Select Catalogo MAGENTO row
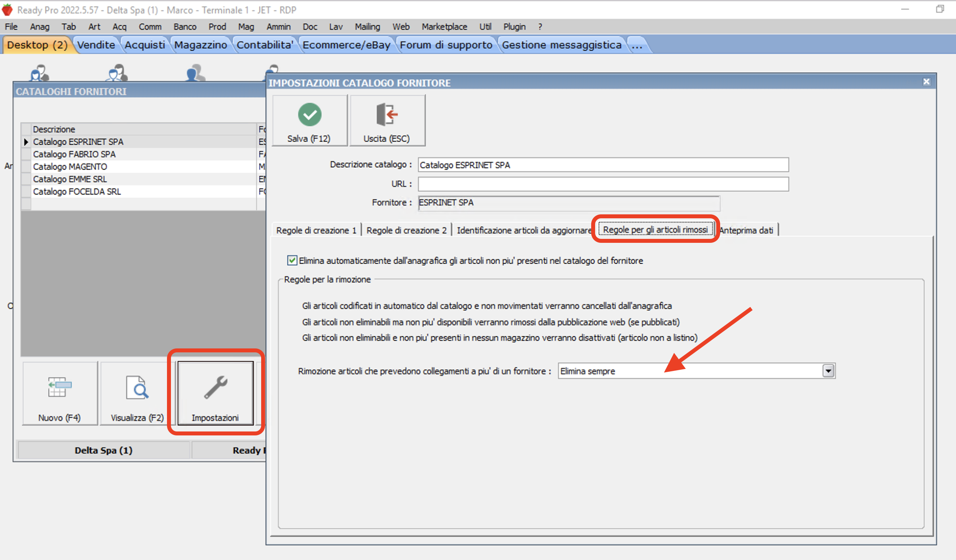This screenshot has height=560, width=956. [144, 166]
